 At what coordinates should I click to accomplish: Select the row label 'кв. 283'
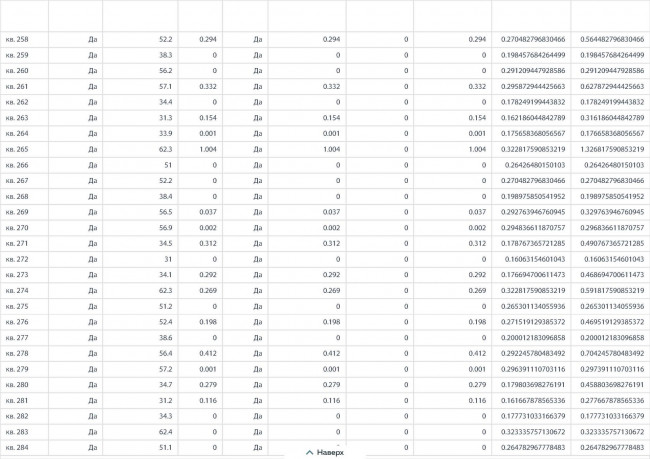[x=17, y=432]
